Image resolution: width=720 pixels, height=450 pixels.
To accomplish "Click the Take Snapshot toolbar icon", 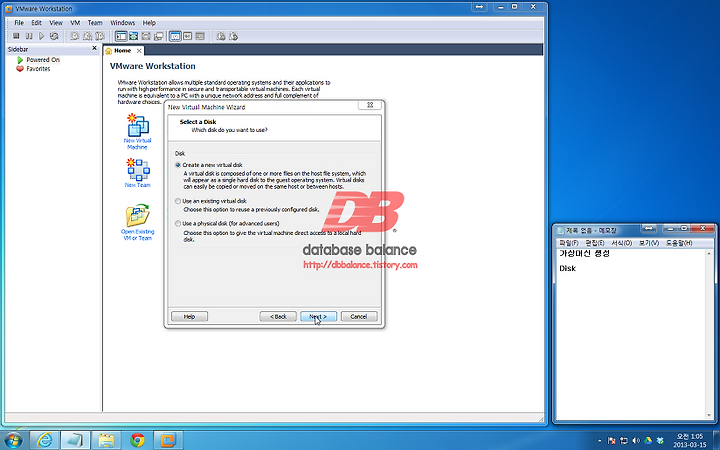I will point(74,36).
